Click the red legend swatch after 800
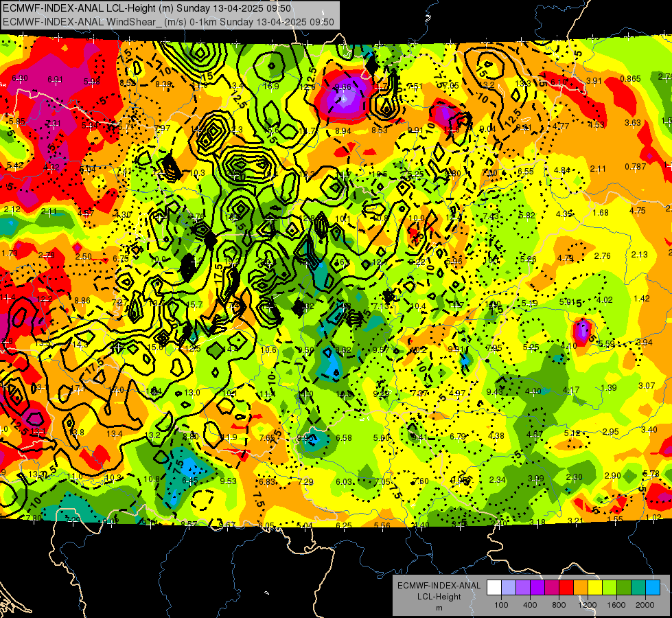Viewport: 672px width, 618px height. point(566,588)
